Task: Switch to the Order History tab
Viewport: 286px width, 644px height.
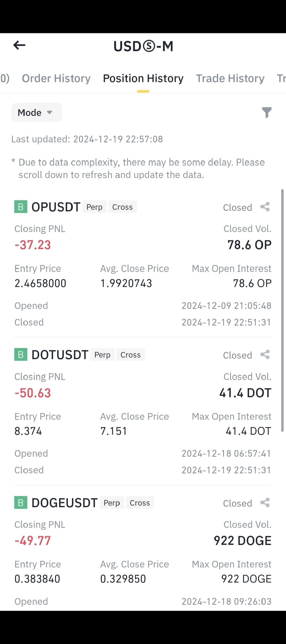Action: click(x=56, y=79)
